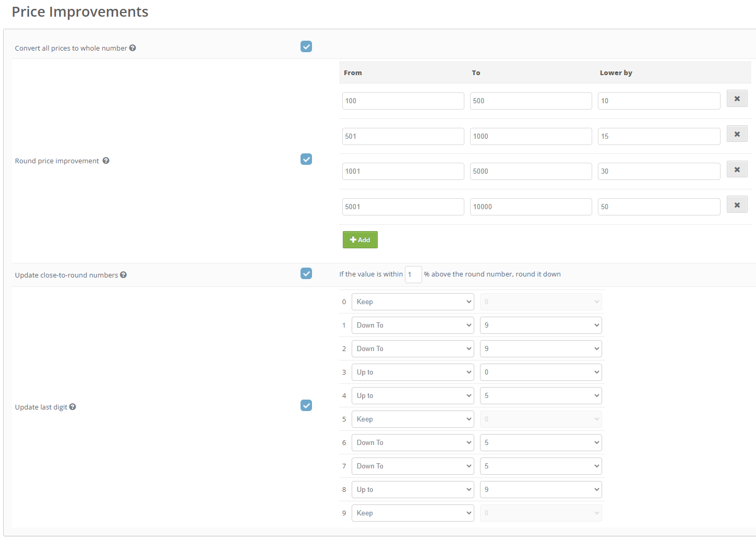Open action dropdown for digit 7
Screen dimensions: 756x542
[413, 466]
